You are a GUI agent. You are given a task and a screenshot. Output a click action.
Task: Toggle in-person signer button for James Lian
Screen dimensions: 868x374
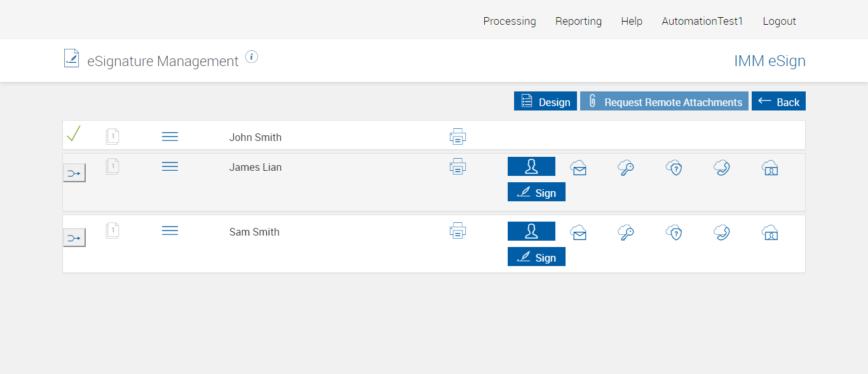[531, 166]
